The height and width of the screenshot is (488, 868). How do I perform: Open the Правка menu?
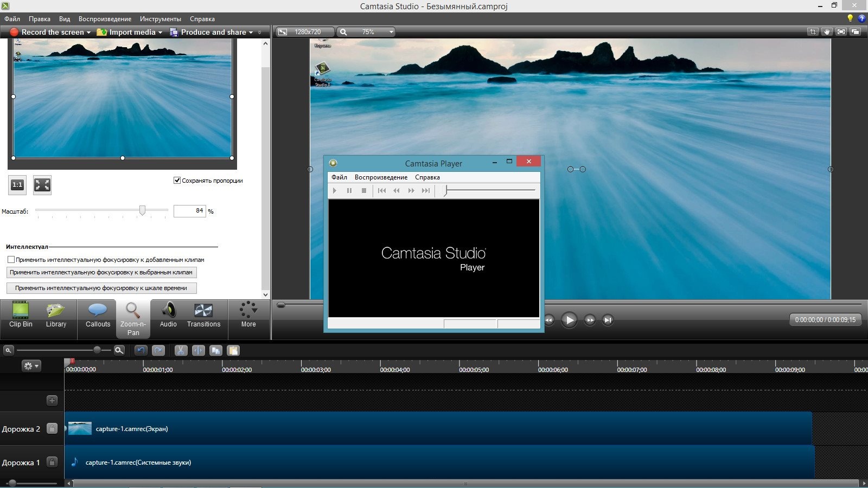40,18
